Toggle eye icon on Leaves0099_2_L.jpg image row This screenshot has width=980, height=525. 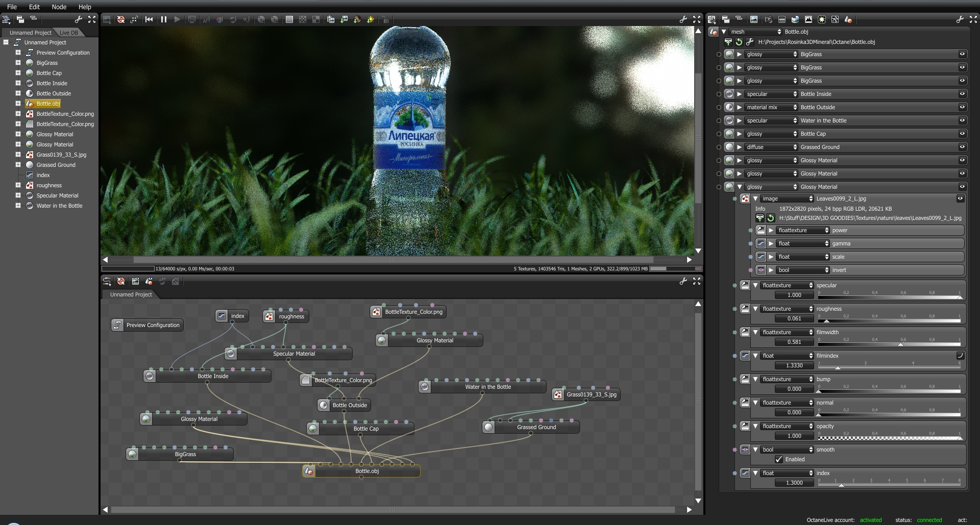[x=960, y=198]
